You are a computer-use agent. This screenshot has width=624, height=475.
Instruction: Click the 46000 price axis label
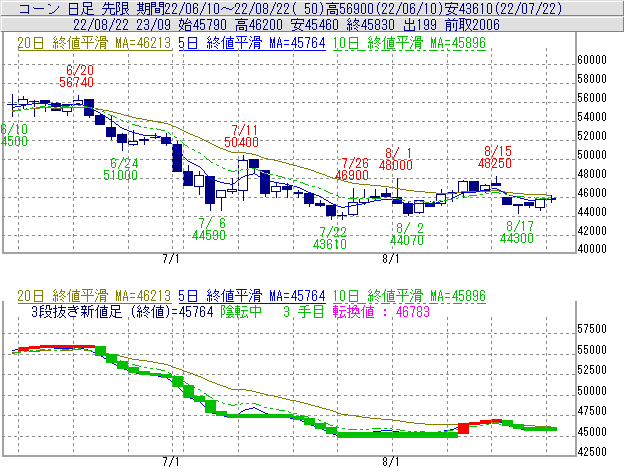pos(592,193)
